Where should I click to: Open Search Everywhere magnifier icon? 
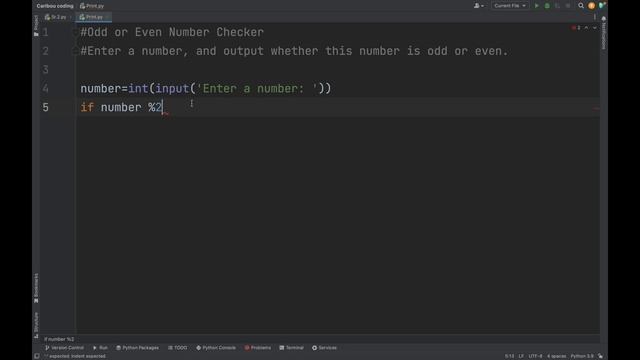[x=581, y=6]
